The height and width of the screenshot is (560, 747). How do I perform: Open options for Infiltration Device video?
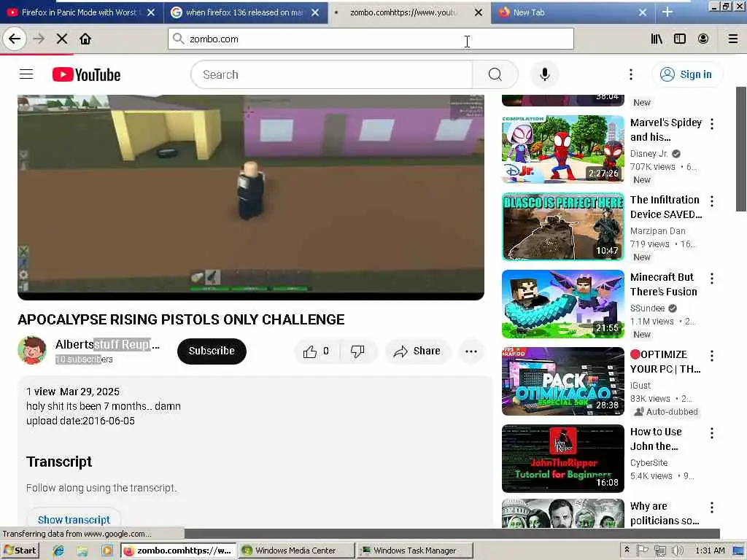coord(712,201)
